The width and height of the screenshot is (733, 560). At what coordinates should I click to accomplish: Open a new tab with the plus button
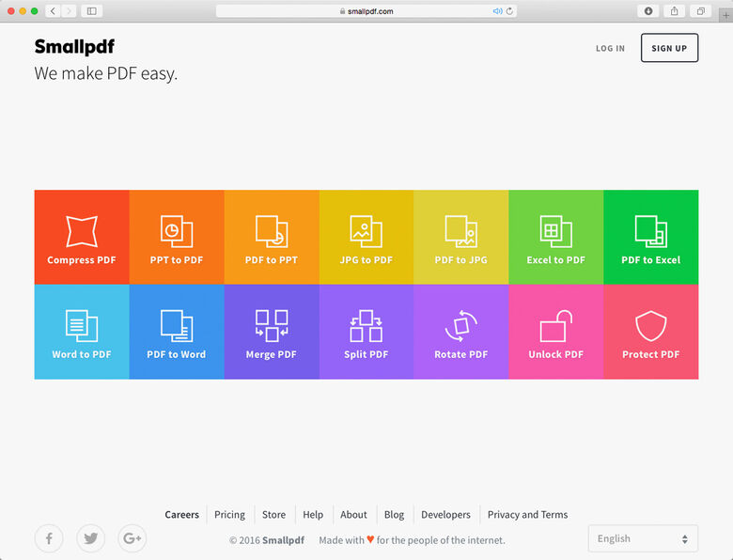[x=725, y=15]
